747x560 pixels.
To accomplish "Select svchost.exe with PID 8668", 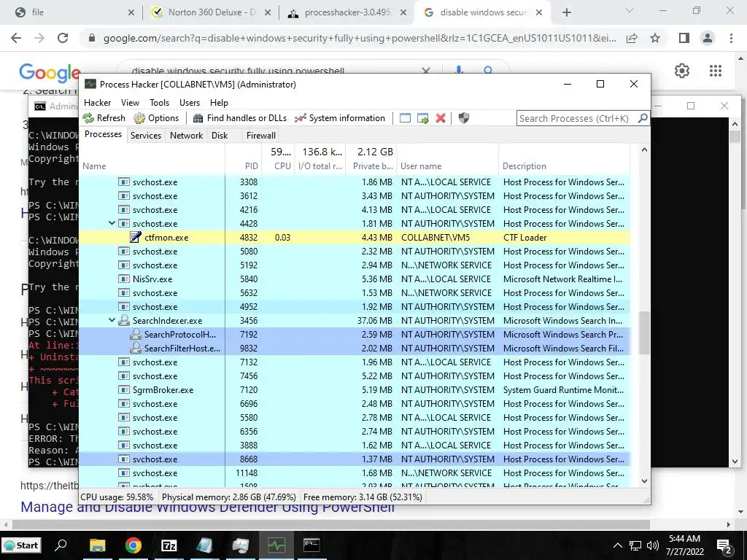I will (x=355, y=459).
